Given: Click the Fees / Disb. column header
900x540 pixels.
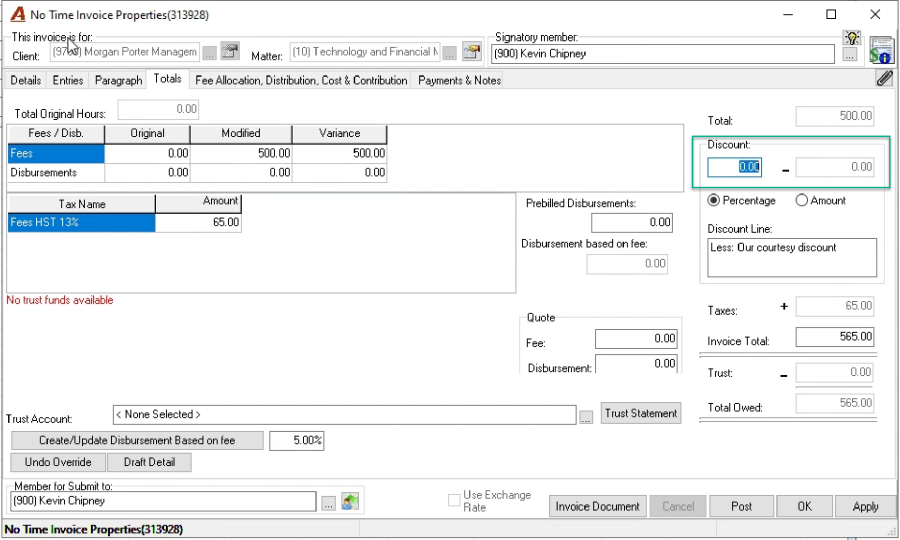Looking at the screenshot, I should pyautogui.click(x=56, y=134).
